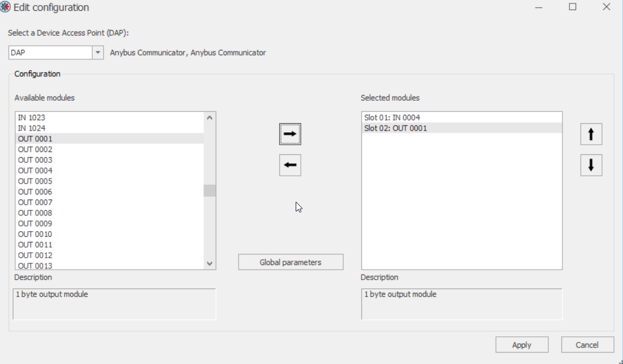This screenshot has height=364, width=623.
Task: Click the left arrow to remove module
Action: click(x=290, y=165)
